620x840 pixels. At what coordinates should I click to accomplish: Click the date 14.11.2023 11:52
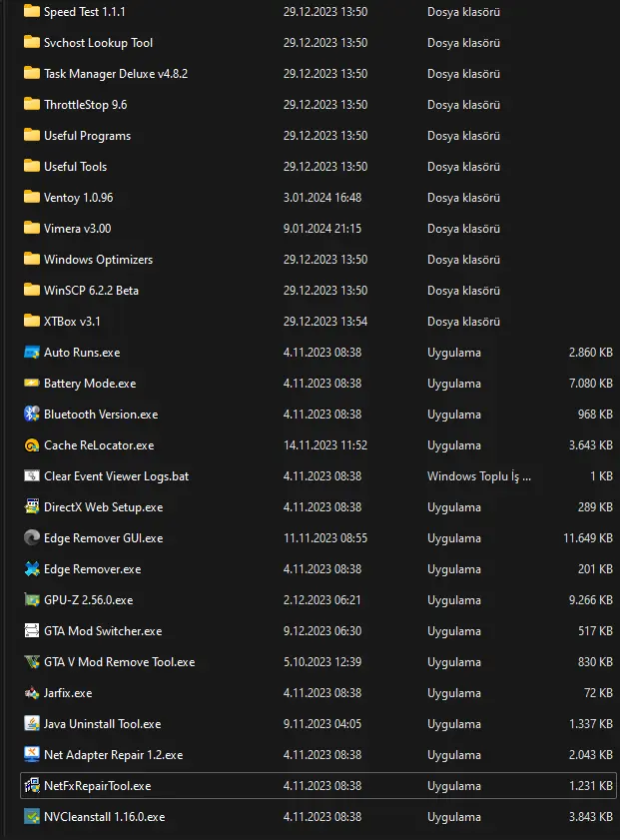(x=325, y=445)
